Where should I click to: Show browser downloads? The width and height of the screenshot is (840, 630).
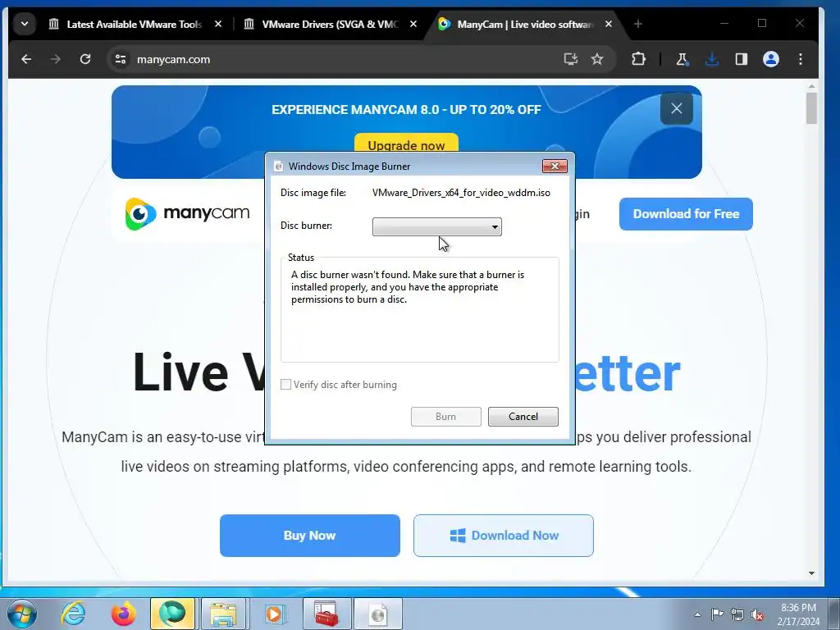coord(711,59)
